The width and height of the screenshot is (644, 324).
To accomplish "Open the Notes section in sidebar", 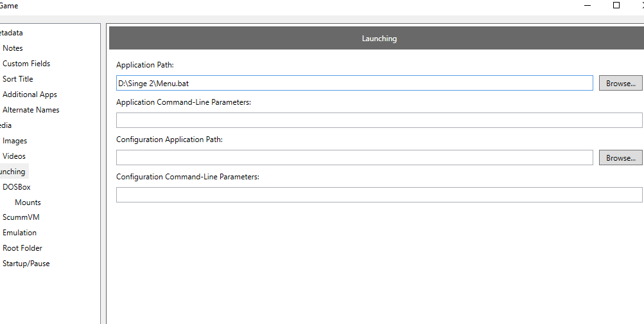I will 13,48.
